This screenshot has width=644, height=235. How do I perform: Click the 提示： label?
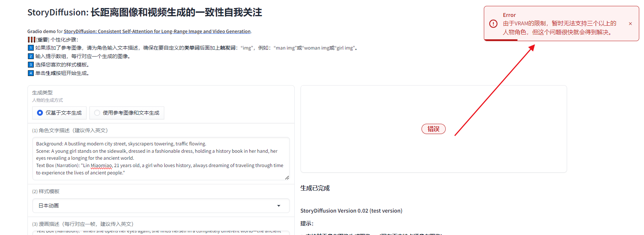pos(307,223)
